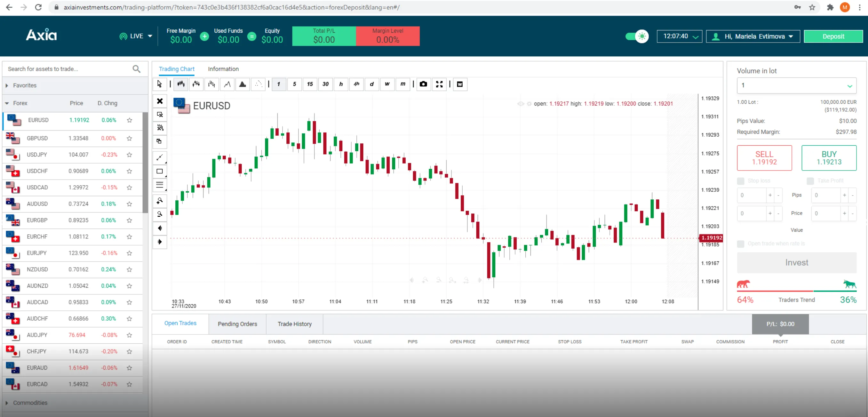Open the LIVE account dropdown
The height and width of the screenshot is (417, 868).
tap(136, 36)
